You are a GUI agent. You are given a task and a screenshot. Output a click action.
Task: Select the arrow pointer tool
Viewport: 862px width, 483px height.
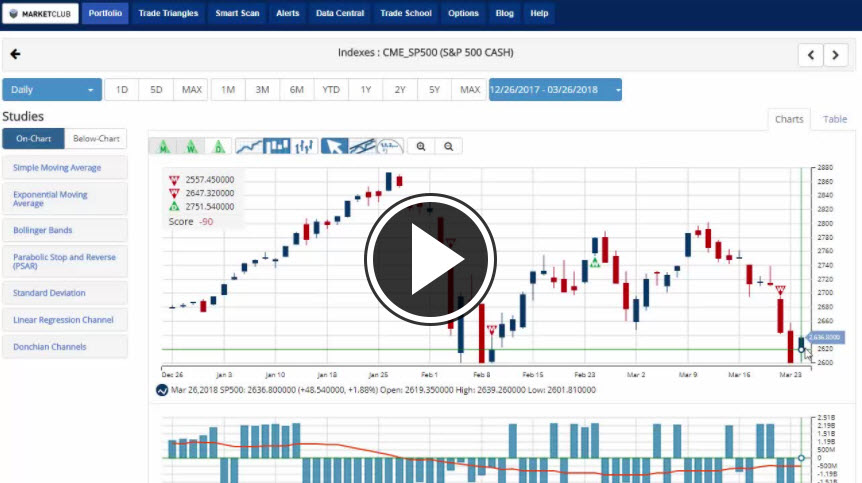(335, 146)
